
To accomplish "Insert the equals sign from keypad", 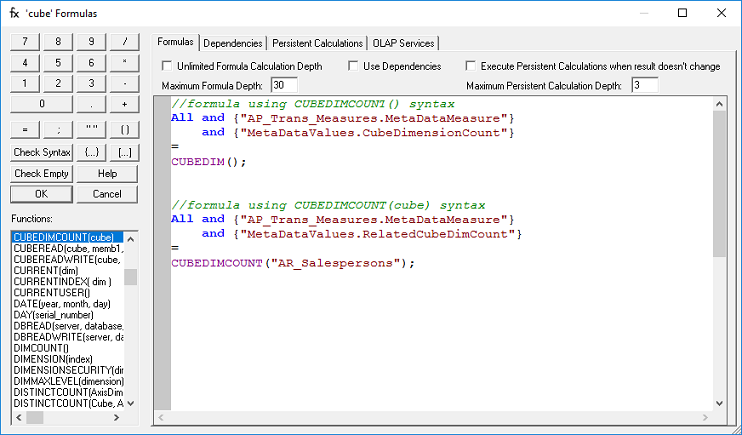I will (24, 129).
